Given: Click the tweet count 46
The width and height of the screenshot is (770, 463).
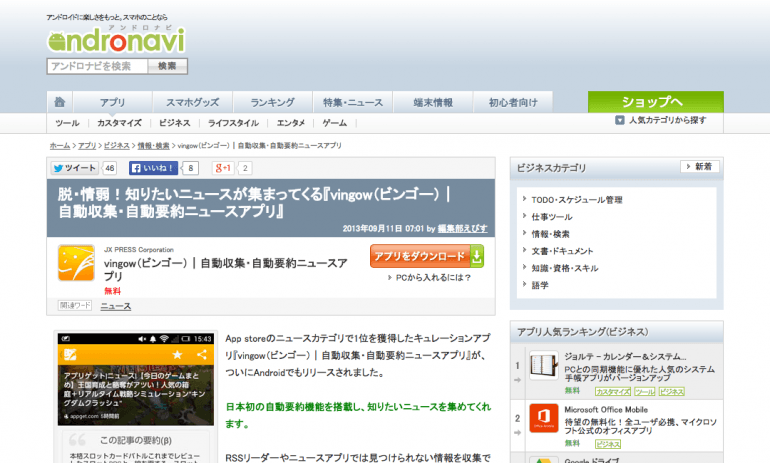Looking at the screenshot, I should 110,168.
